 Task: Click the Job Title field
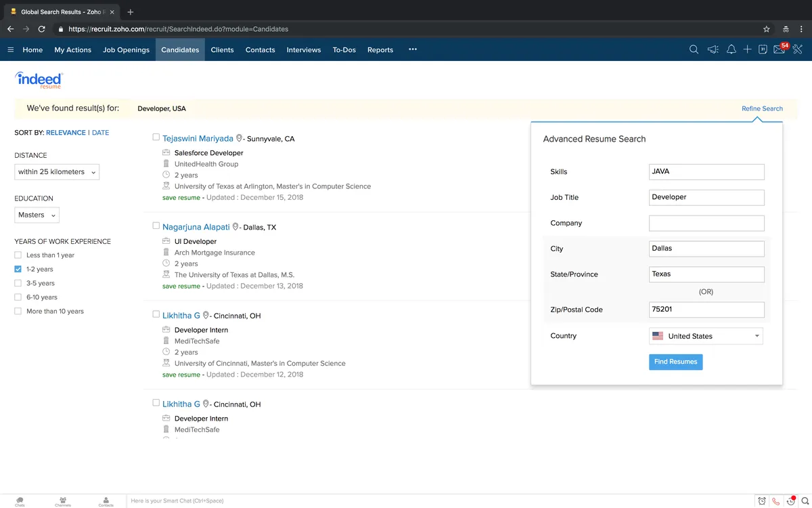click(706, 197)
